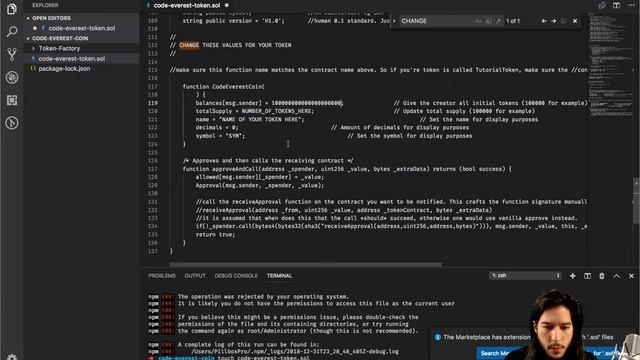
Task: Open the '1: zsh' terminal selector dropdown
Action: point(525,276)
